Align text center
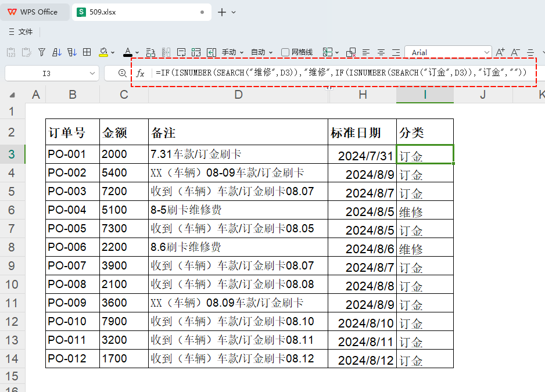 coord(381,52)
